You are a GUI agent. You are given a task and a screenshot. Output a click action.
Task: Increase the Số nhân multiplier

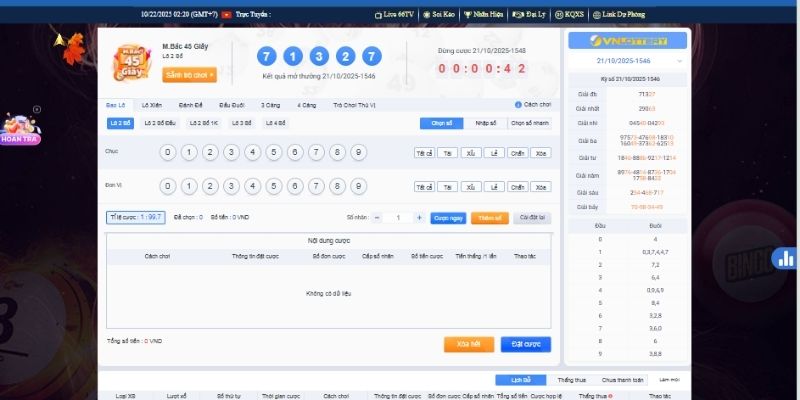419,218
